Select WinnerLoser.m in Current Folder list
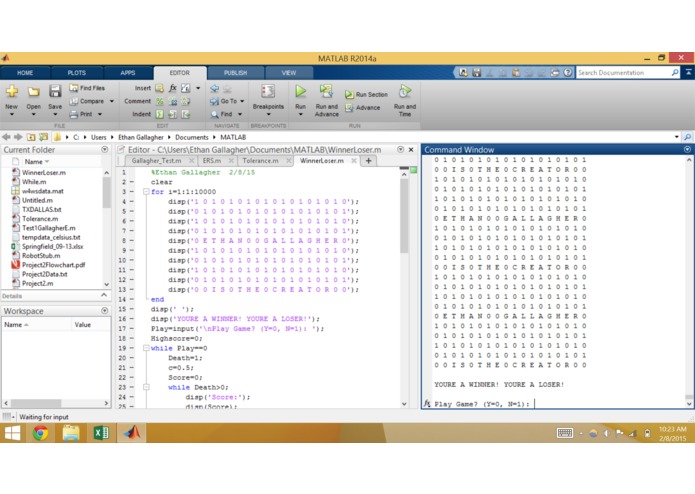This screenshot has width=695, height=494. coord(44,172)
